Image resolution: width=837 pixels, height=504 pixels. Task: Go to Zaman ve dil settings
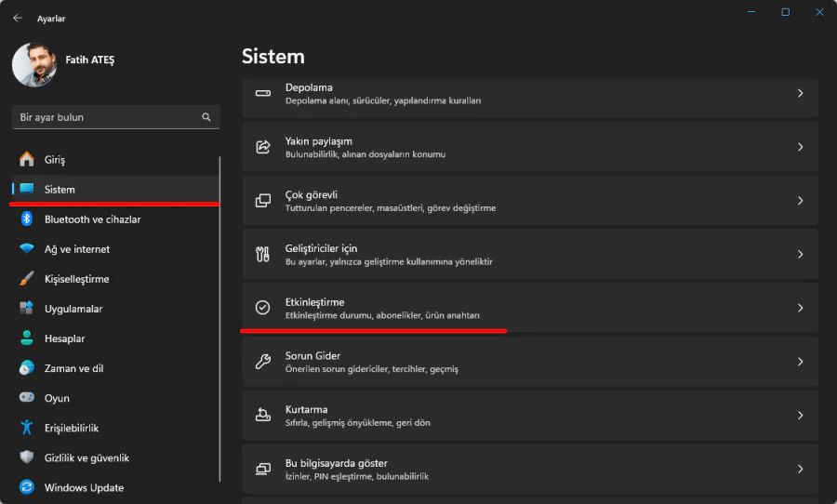tap(115, 368)
